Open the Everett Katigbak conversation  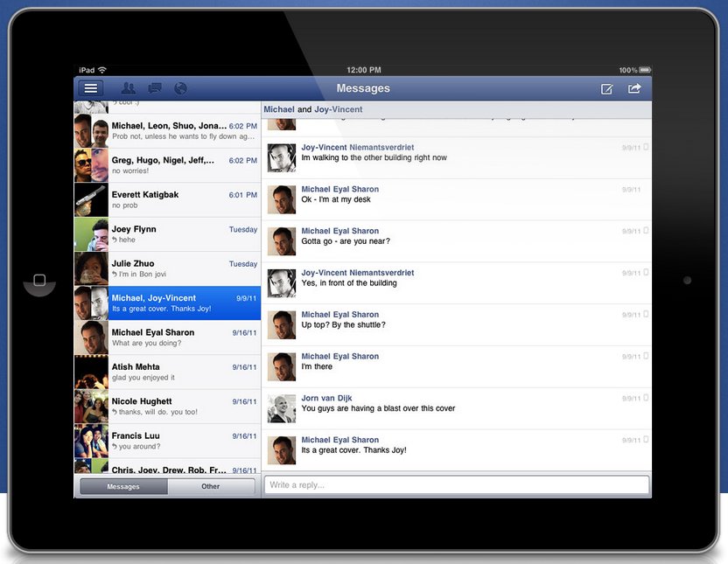[x=168, y=199]
